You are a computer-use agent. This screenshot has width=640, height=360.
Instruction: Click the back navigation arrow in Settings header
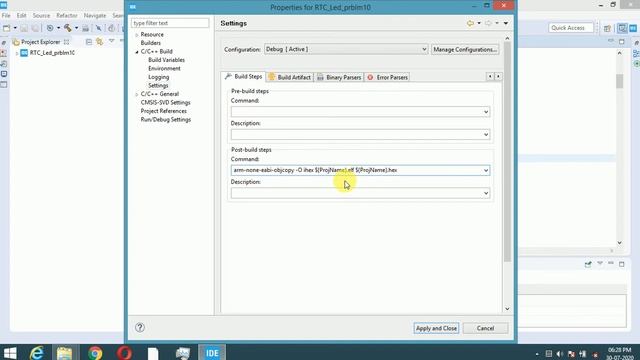click(471, 23)
